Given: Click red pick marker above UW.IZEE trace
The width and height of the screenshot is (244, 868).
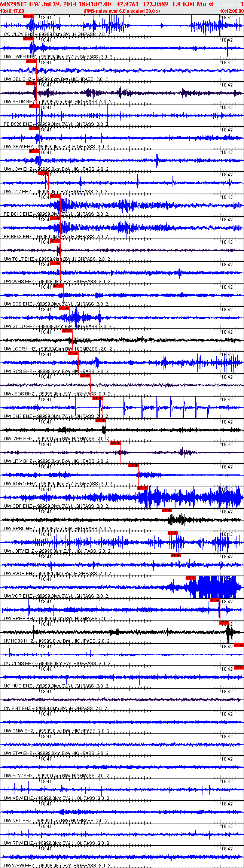Looking at the screenshot, I should (x=101, y=421).
